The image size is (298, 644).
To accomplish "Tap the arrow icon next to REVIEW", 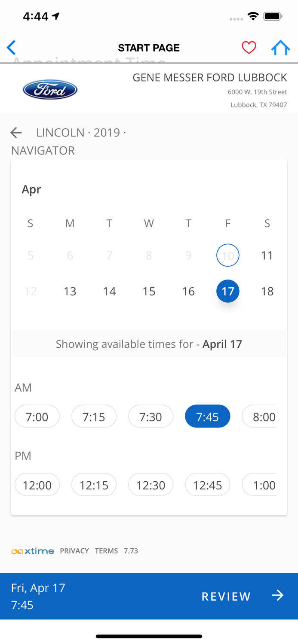I will pos(278,595).
